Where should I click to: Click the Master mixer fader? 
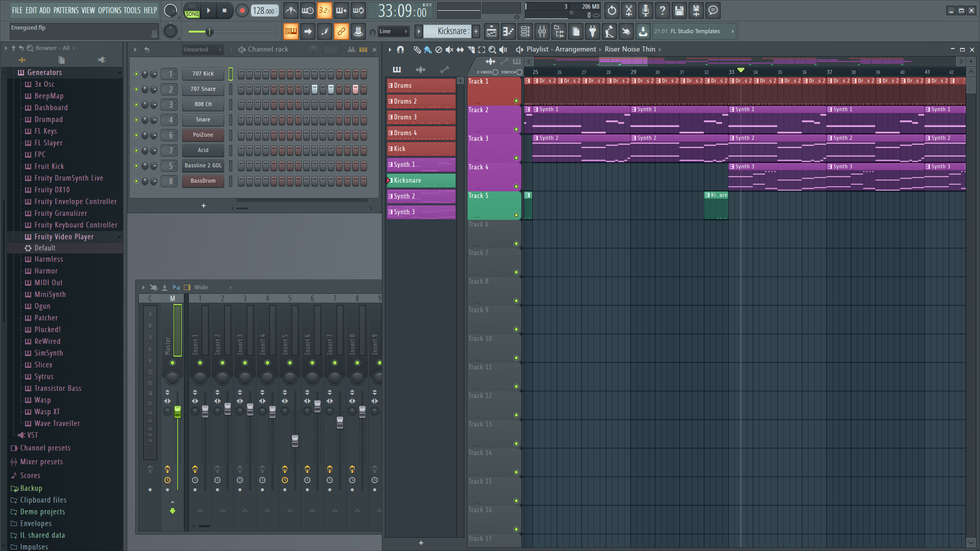pos(178,412)
